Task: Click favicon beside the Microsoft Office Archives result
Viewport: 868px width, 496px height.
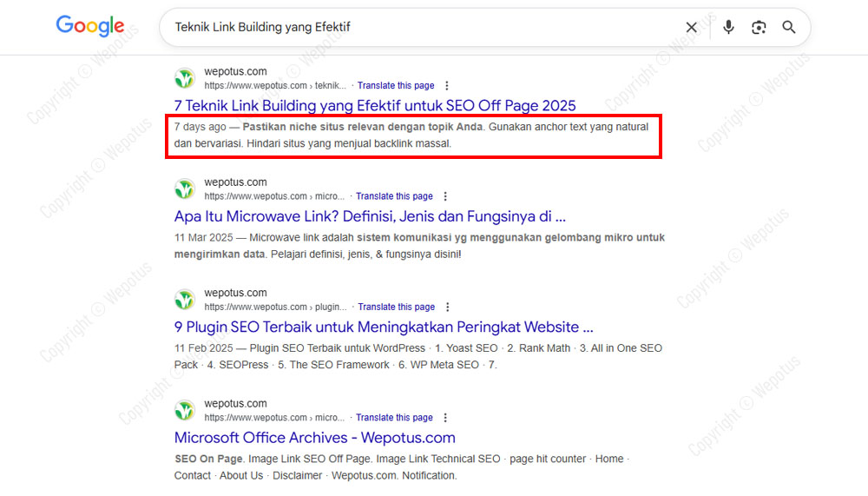Action: tap(185, 410)
